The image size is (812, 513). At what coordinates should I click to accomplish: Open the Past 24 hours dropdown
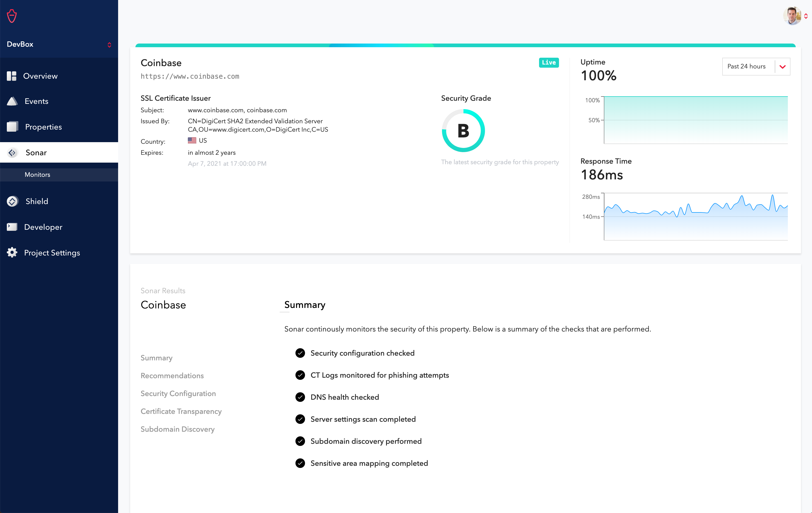tap(756, 66)
